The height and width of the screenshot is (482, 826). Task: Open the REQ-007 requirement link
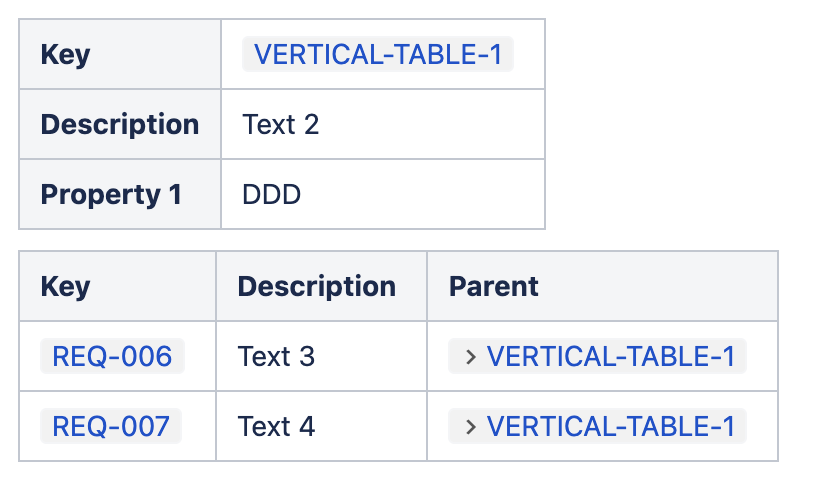click(x=111, y=427)
